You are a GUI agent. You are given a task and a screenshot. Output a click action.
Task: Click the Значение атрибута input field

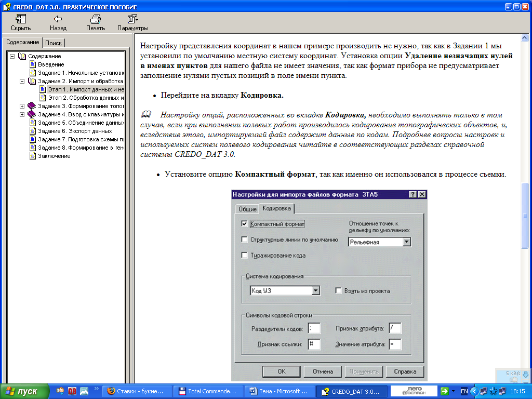click(395, 344)
